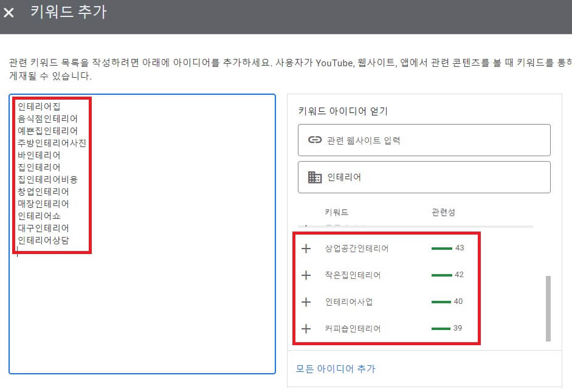572x392 pixels.
Task: Click keyword line 음식점인테리어 in textarea
Action: point(47,119)
